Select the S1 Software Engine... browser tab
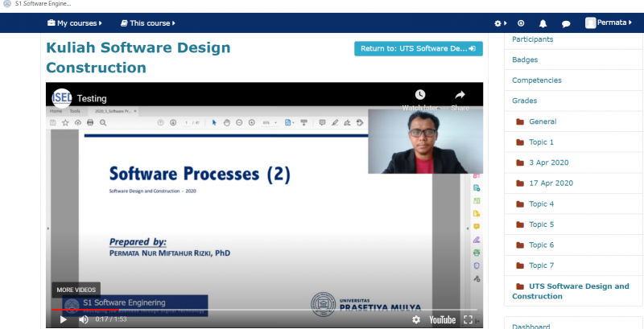Screen dimensions: 644x329 coord(37,4)
